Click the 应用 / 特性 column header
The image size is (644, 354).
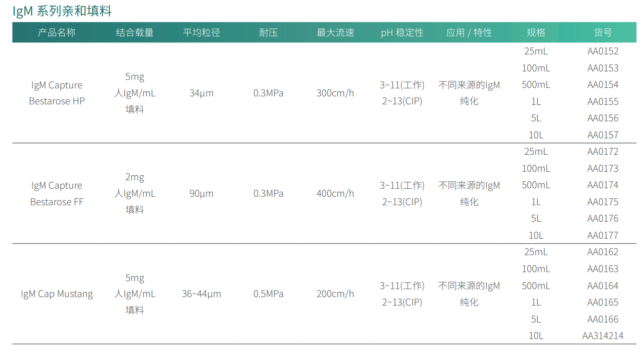pyautogui.click(x=469, y=32)
